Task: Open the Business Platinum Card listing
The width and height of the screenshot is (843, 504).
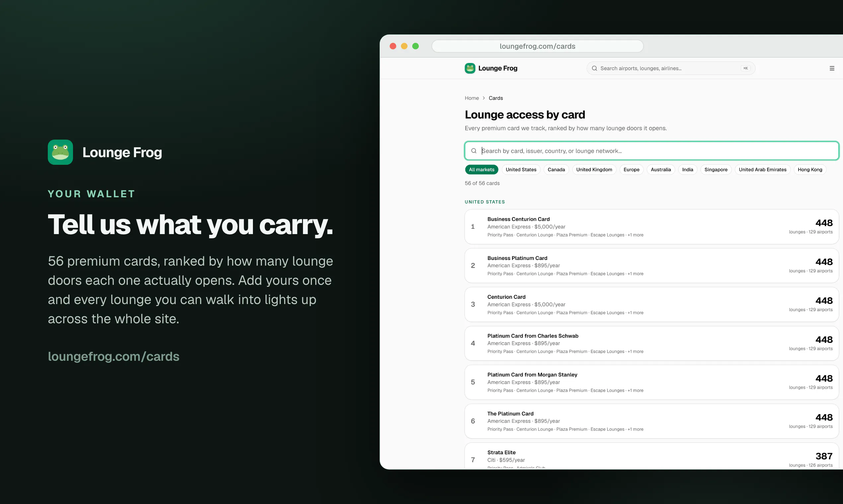Action: 651,266
